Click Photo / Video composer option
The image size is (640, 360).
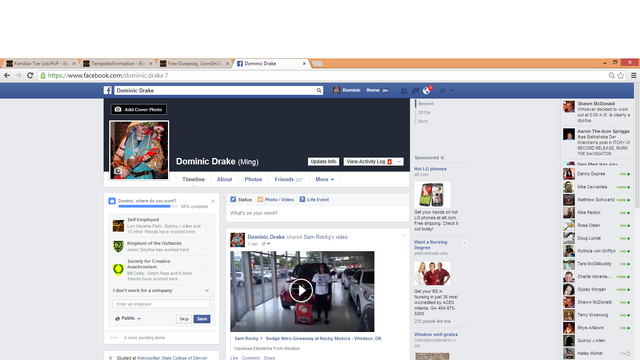point(276,200)
